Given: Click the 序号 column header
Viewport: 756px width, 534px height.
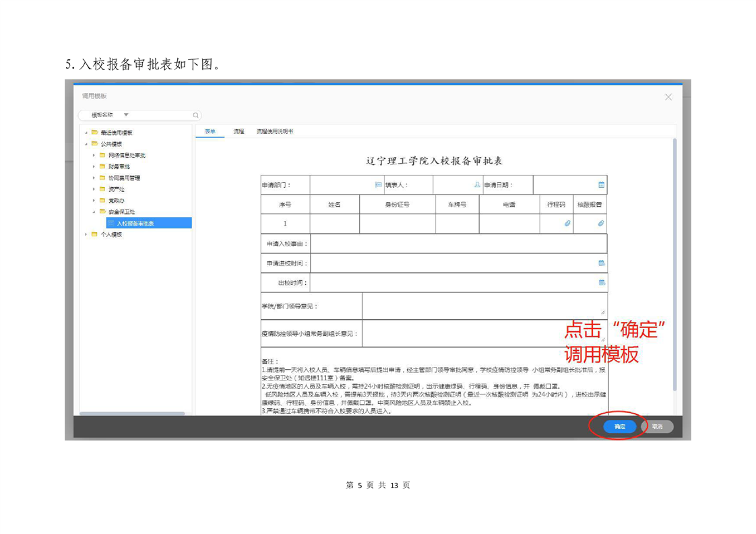Looking at the screenshot, I should (285, 204).
